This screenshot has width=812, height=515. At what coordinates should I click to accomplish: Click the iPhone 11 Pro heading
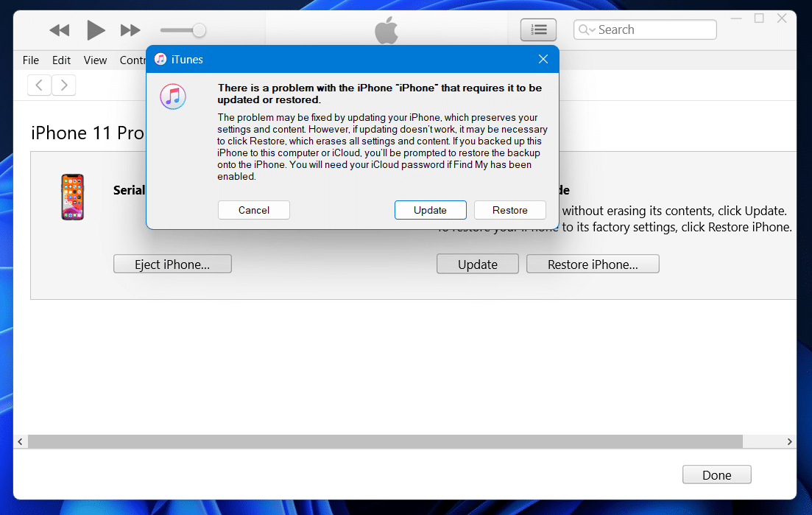point(88,133)
